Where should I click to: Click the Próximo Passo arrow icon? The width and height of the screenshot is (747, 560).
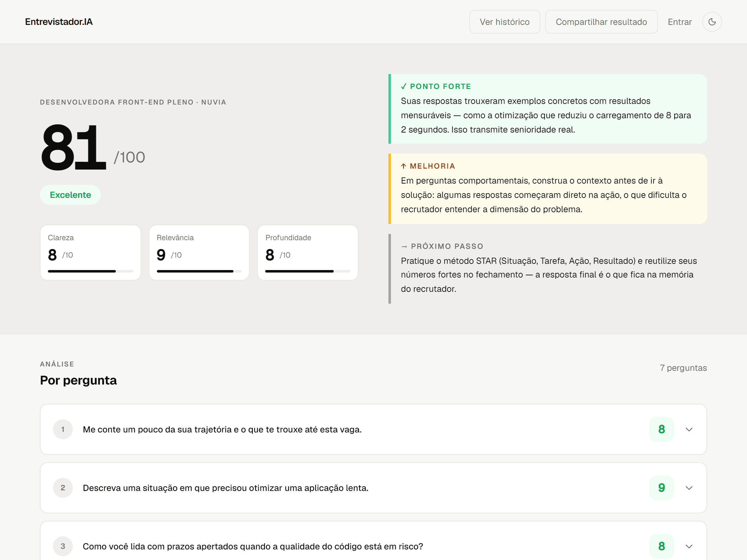(404, 246)
